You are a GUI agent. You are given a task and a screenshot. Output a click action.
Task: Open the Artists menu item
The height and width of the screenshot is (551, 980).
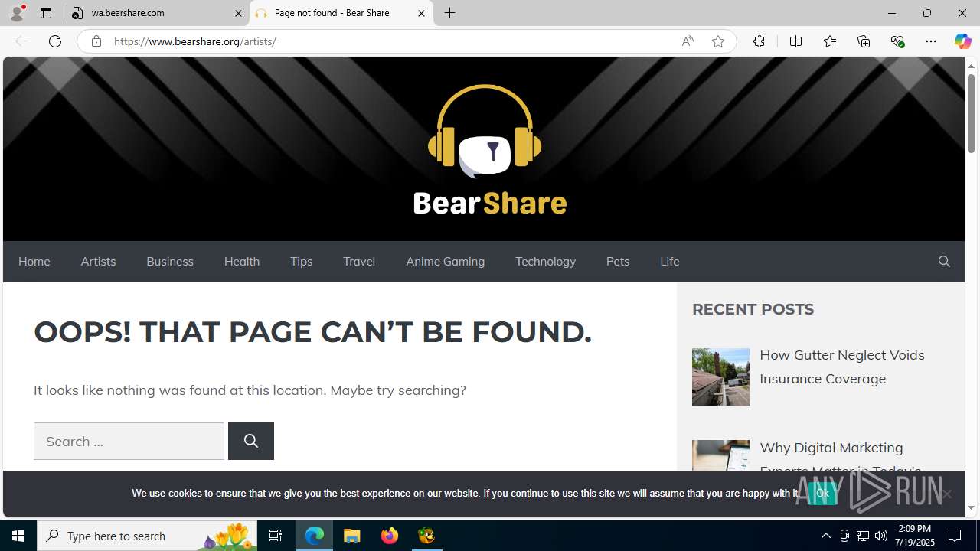98,262
